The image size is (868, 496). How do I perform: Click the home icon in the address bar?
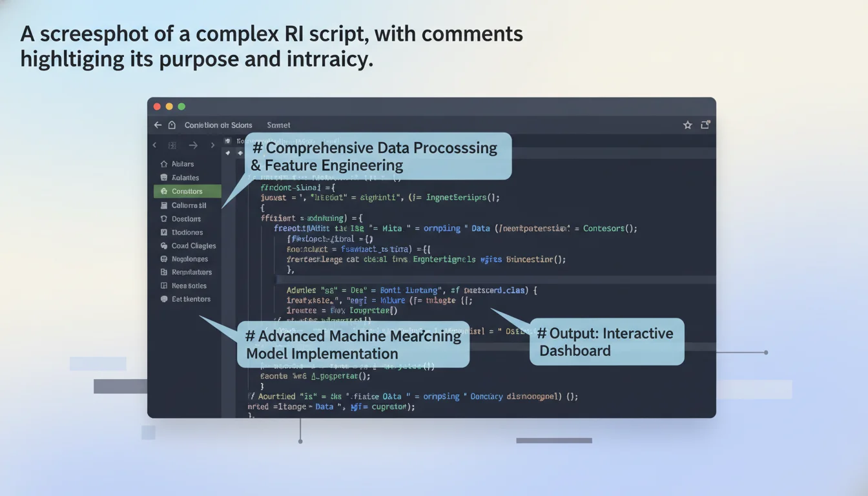coord(171,125)
